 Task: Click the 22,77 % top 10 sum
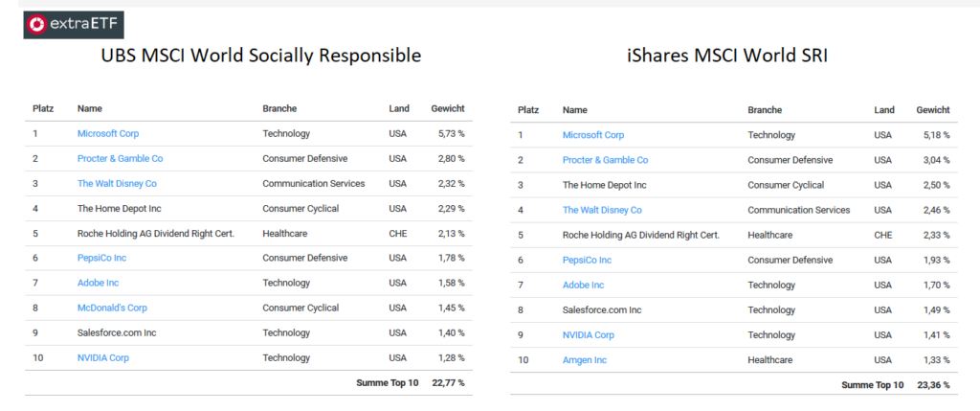pyautogui.click(x=448, y=383)
